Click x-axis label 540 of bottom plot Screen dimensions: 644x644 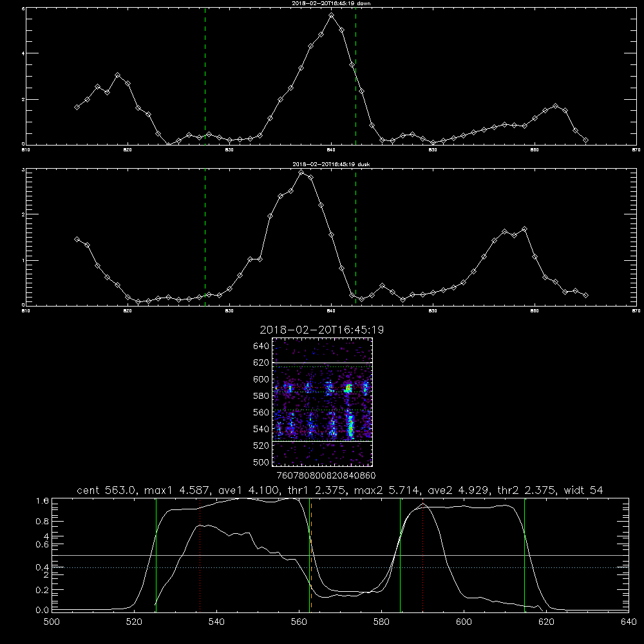pyautogui.click(x=216, y=622)
